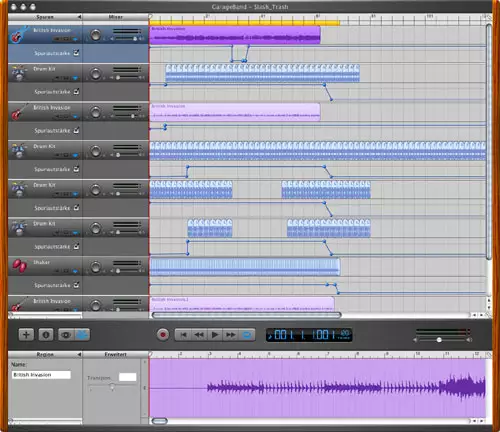Click the transpose slider under Erweitert
The height and width of the screenshot is (432, 500).
pyautogui.click(x=112, y=386)
